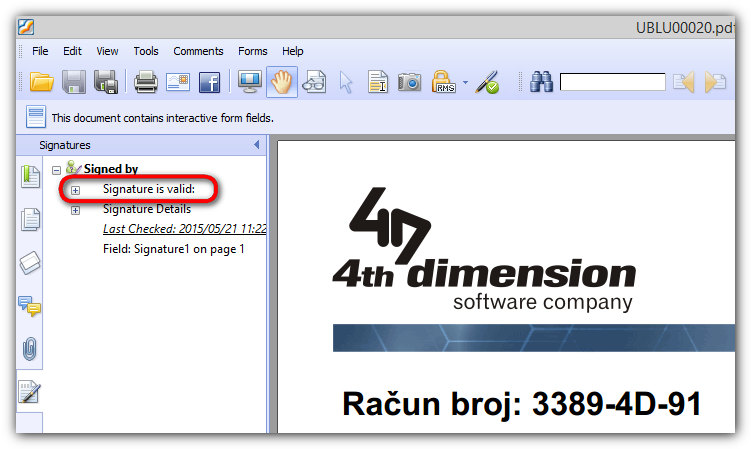Screen dimensions: 751x449
Task: Share on Facebook via toolbar icon
Action: [x=209, y=82]
